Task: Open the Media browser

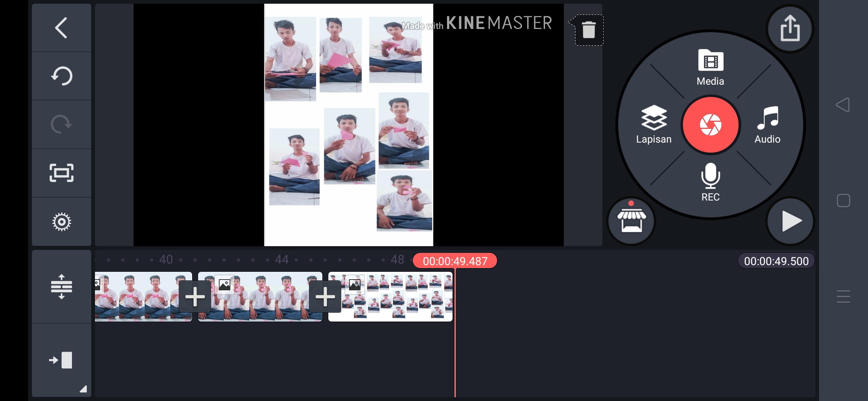Action: tap(710, 68)
